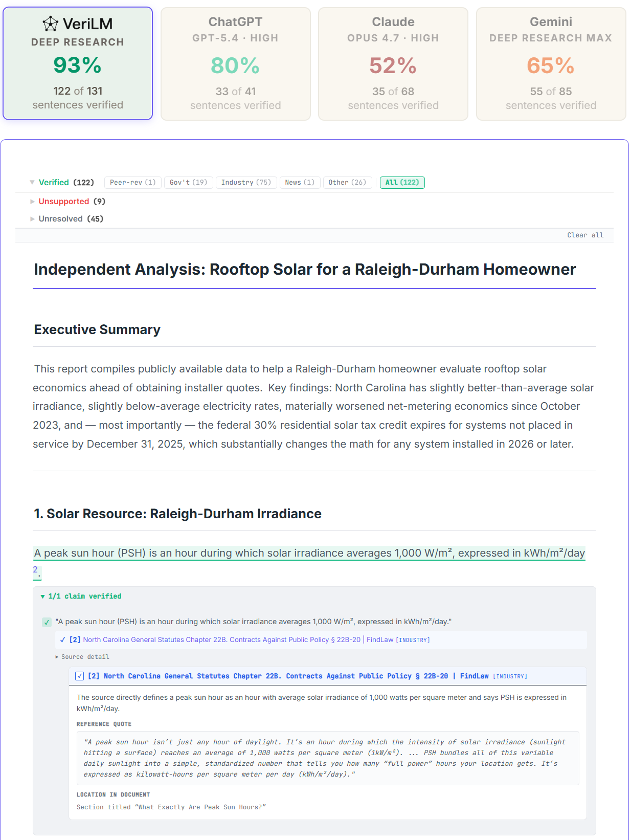The image size is (631, 840).
Task: Expand the Unresolved (45) section
Action: [x=66, y=219]
